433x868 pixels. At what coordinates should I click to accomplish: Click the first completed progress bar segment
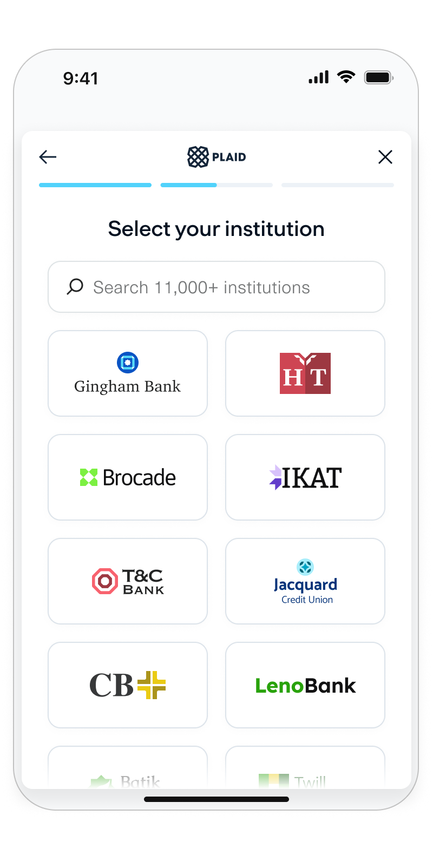[95, 185]
